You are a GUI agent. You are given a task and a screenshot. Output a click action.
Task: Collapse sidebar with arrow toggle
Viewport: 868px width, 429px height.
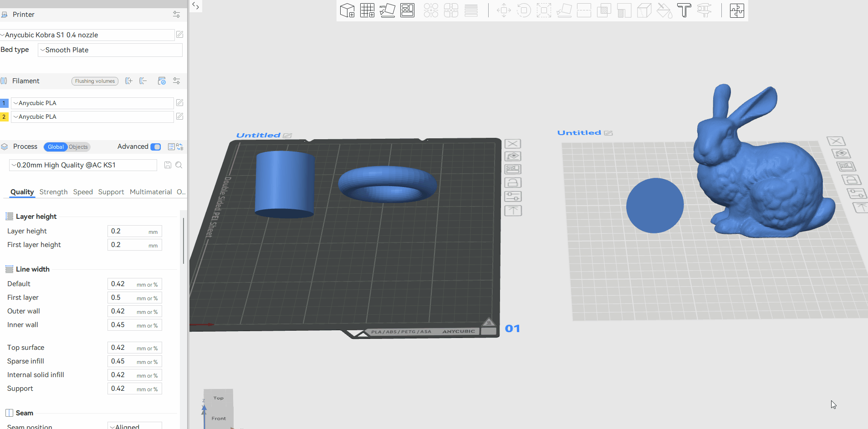click(195, 5)
